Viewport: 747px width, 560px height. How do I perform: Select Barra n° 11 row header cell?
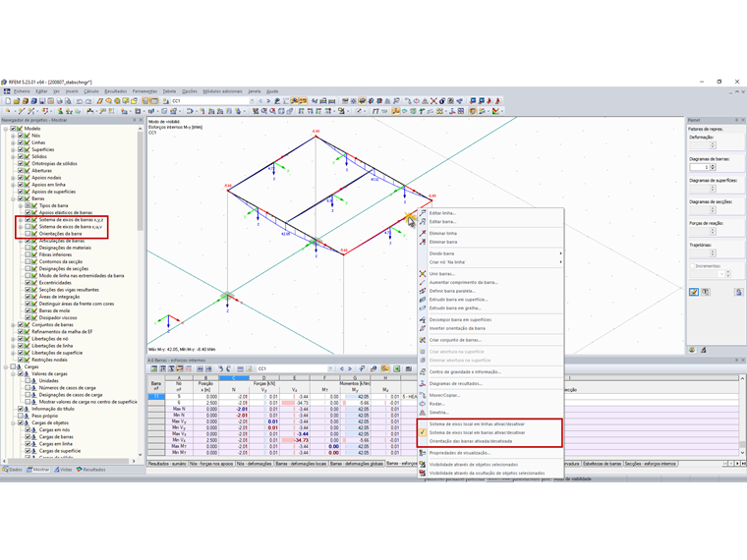point(156,397)
